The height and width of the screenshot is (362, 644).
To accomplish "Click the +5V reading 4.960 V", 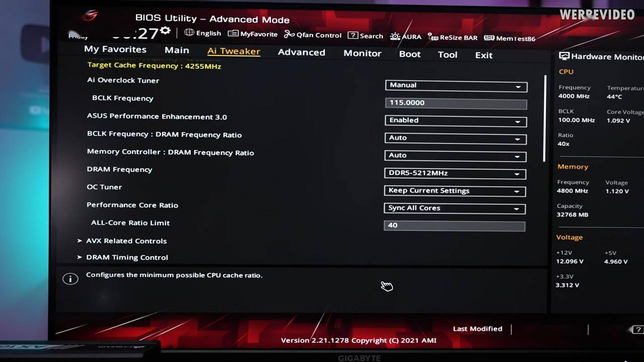I will tap(616, 261).
